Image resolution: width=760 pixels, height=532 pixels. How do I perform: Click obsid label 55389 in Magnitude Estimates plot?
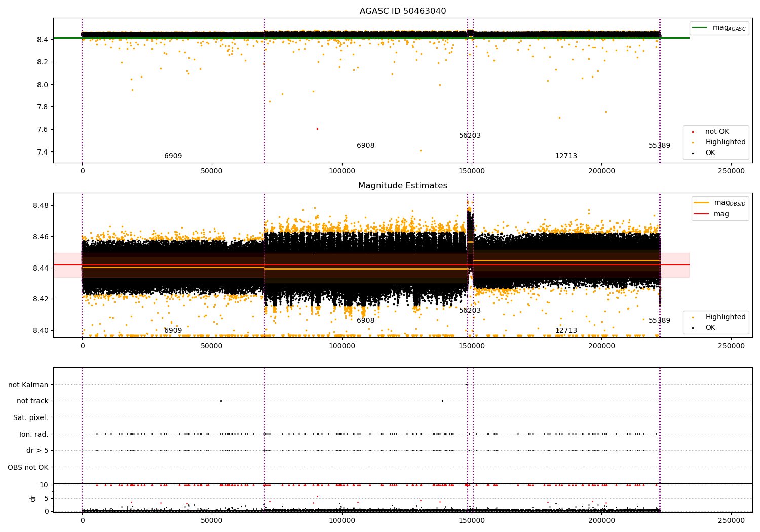(659, 321)
